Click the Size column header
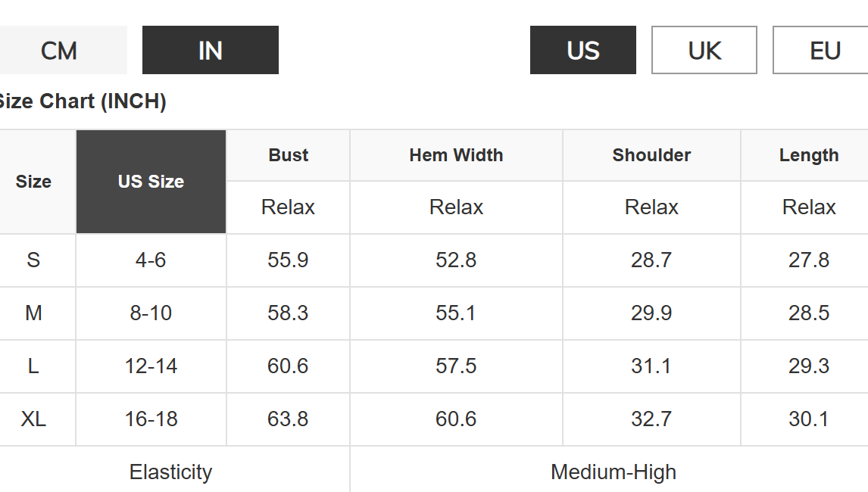 click(x=34, y=182)
